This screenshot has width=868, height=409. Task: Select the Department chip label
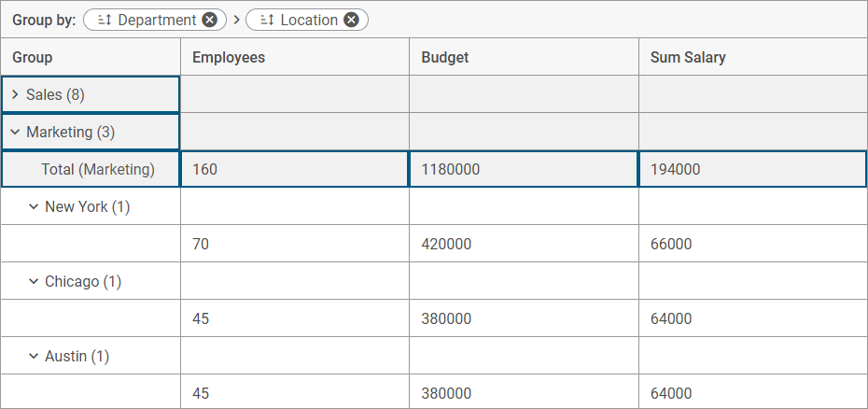[157, 20]
